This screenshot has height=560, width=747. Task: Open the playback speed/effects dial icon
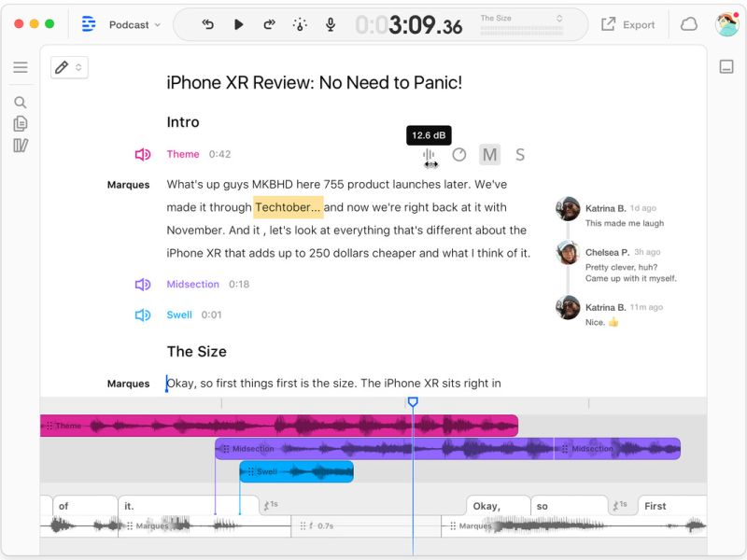point(300,24)
